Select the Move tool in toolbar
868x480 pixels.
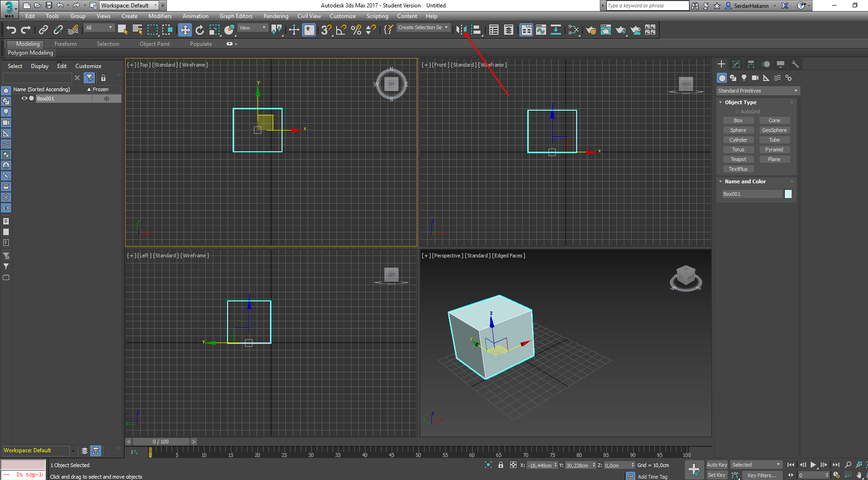point(185,30)
